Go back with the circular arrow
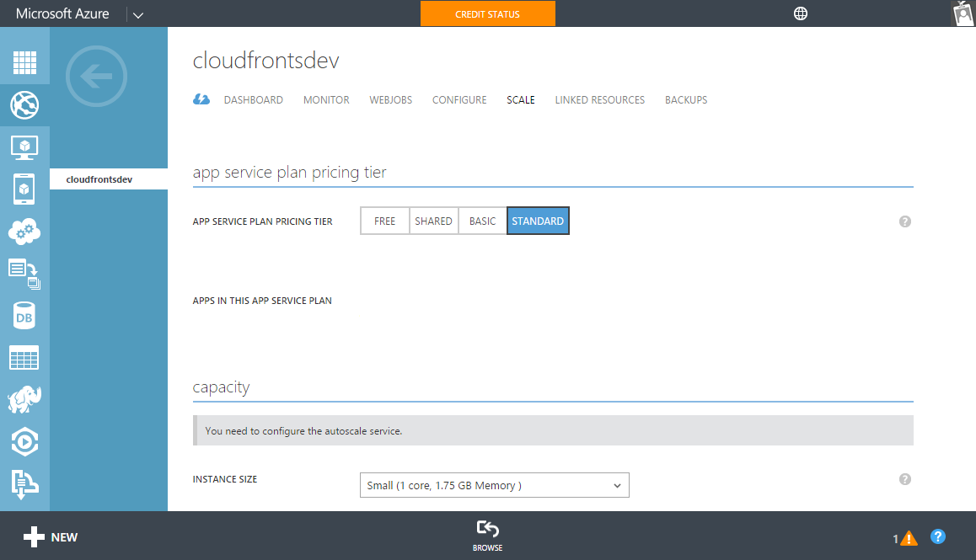This screenshot has height=560, width=976. tap(96, 77)
